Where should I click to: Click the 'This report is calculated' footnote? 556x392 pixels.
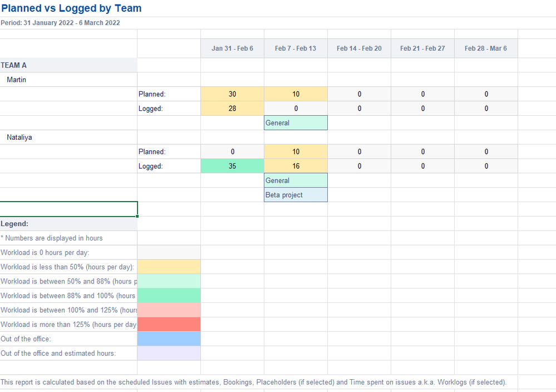pos(254,382)
